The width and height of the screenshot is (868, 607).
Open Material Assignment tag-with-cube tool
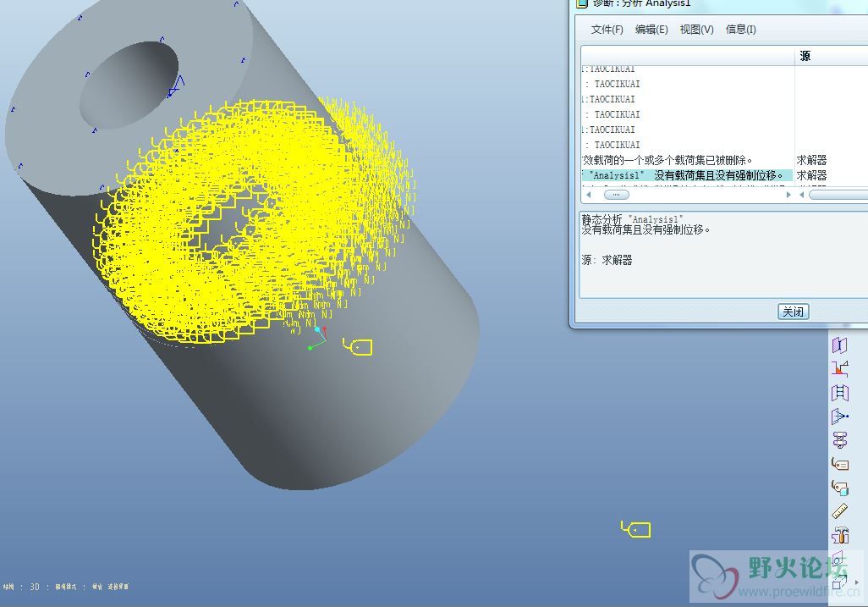840,488
